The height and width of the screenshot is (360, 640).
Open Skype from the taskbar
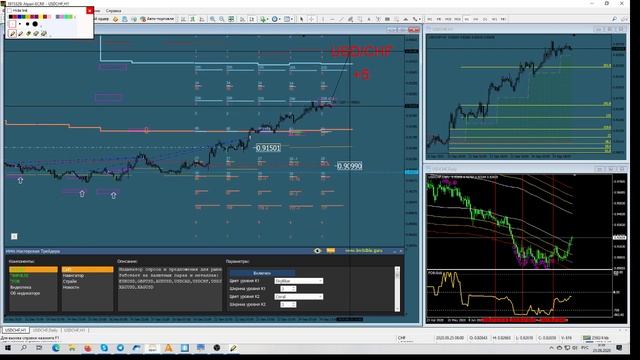click(x=104, y=348)
